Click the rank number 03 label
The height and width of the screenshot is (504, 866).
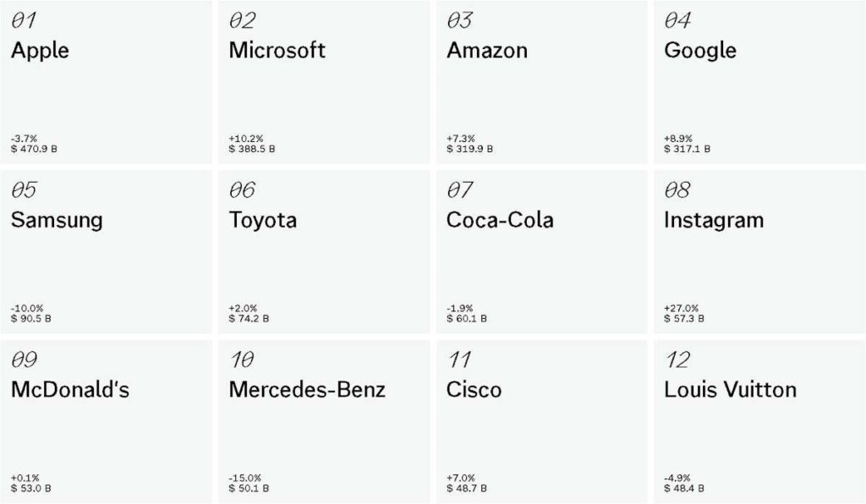(x=460, y=20)
